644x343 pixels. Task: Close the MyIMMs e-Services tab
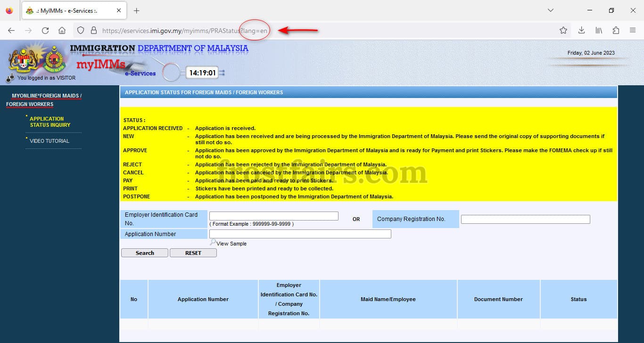[x=119, y=10]
